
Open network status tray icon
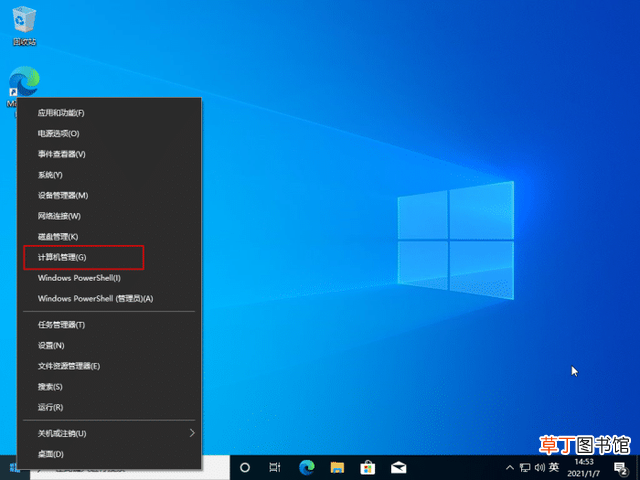[525, 467]
